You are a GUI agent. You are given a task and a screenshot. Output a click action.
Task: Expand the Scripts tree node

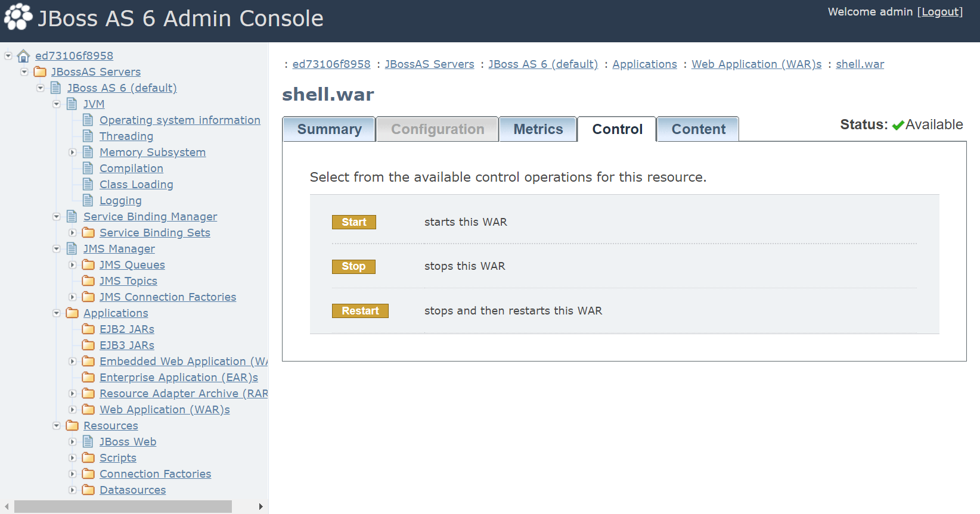point(73,458)
